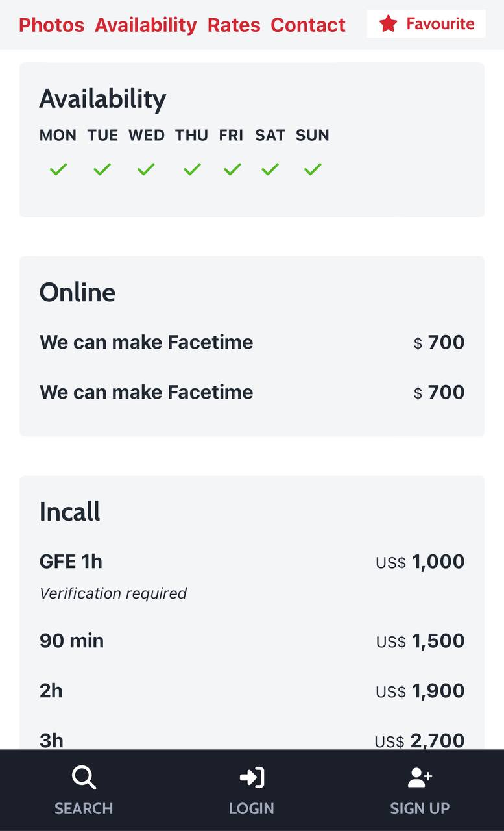
Task: Select the Wednesday green checkmark
Action: coord(146,169)
